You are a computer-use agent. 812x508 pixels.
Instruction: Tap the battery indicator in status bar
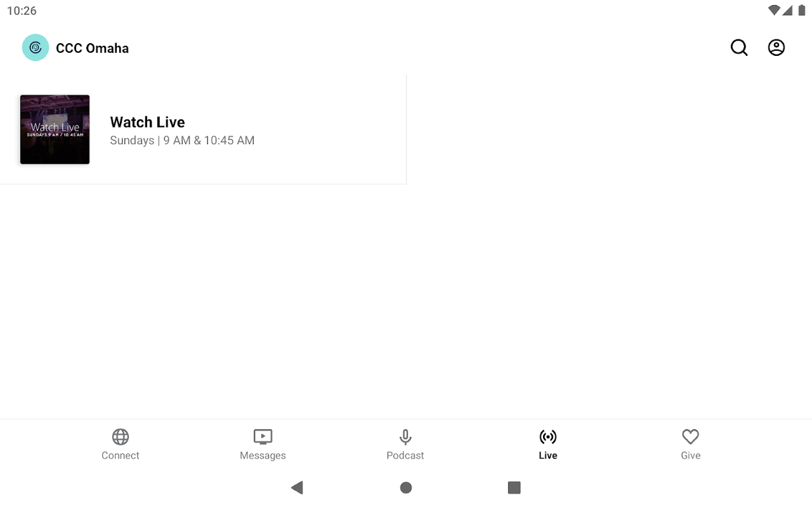click(802, 11)
